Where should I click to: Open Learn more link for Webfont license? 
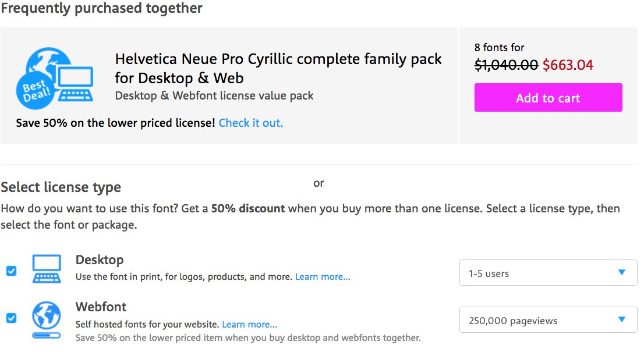pos(249,325)
